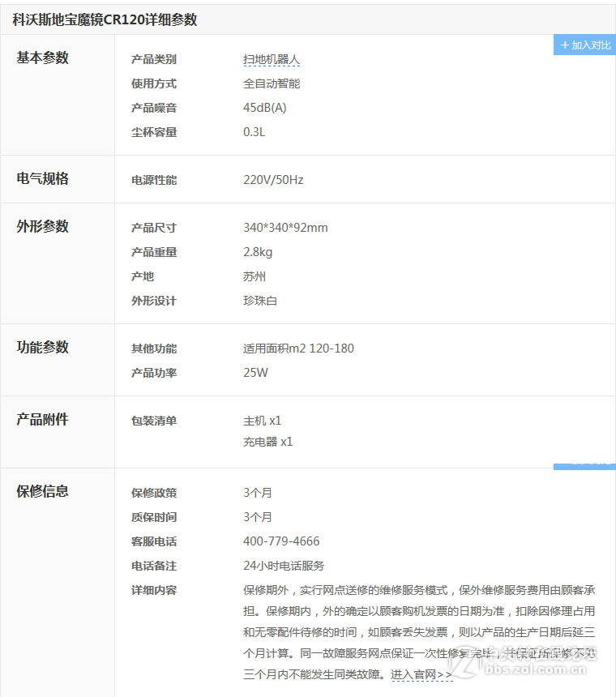Select the 苏州 origin value
This screenshot has width=616, height=697.
click(255, 276)
